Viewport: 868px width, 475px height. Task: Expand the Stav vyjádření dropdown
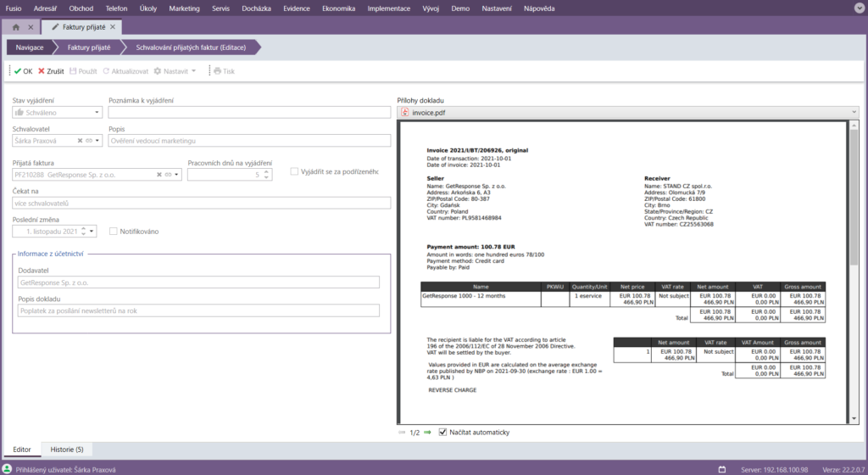coord(97,112)
